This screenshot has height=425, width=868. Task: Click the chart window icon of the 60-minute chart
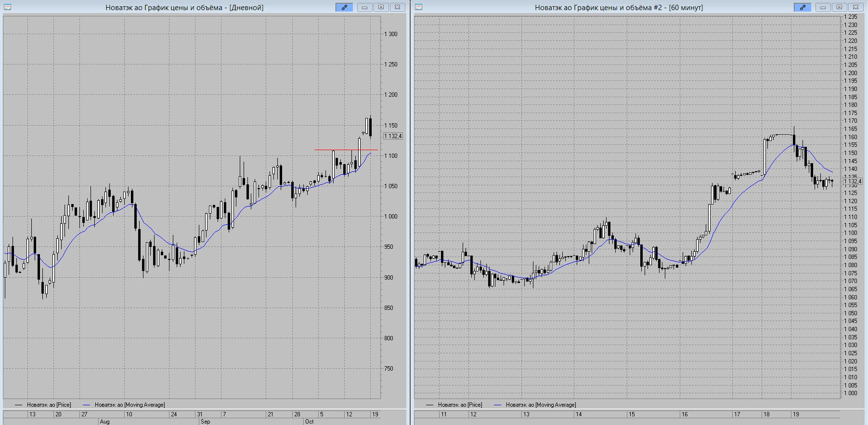pyautogui.click(x=418, y=7)
